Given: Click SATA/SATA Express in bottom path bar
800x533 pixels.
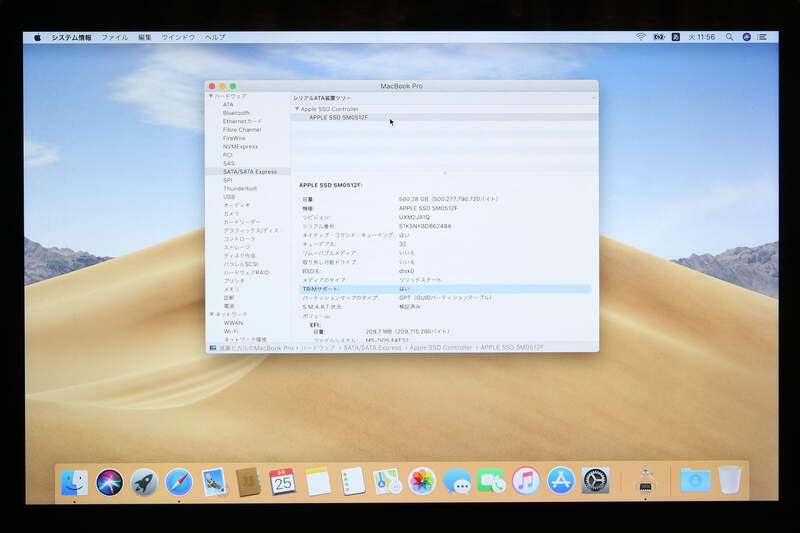Looking at the screenshot, I should [x=372, y=348].
